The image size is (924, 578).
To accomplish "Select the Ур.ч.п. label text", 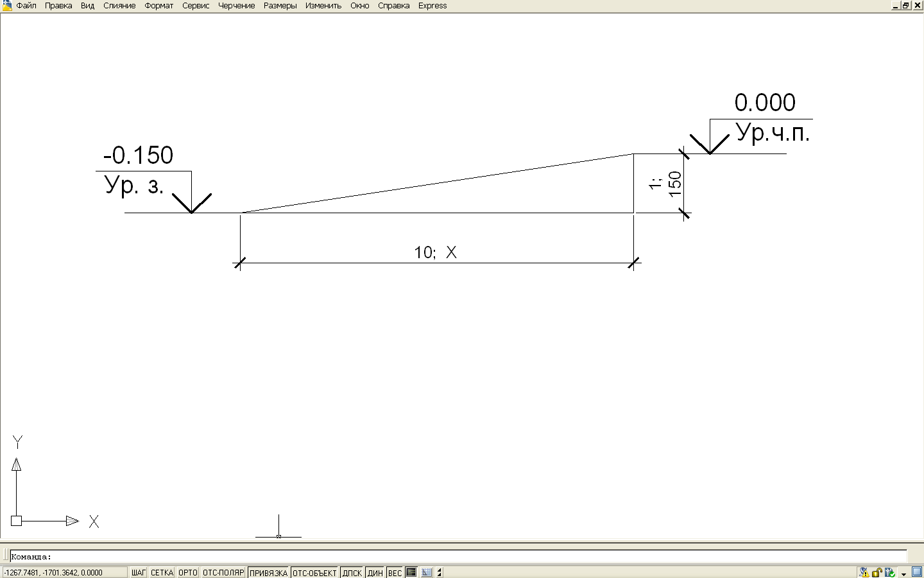I will 773,132.
